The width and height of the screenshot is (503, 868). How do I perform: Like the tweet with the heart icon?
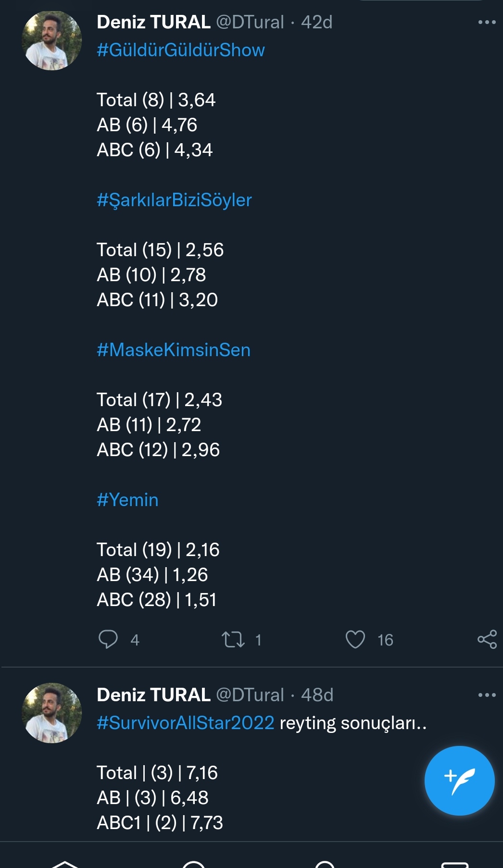[355, 640]
